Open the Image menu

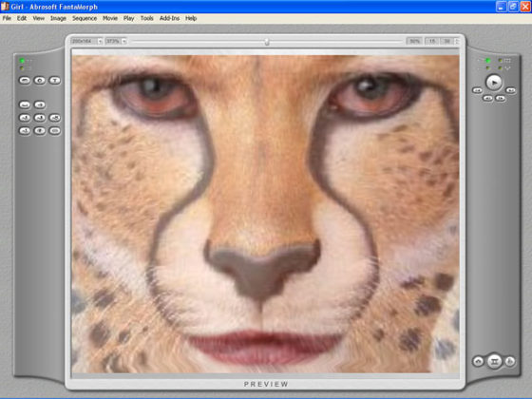tap(58, 18)
